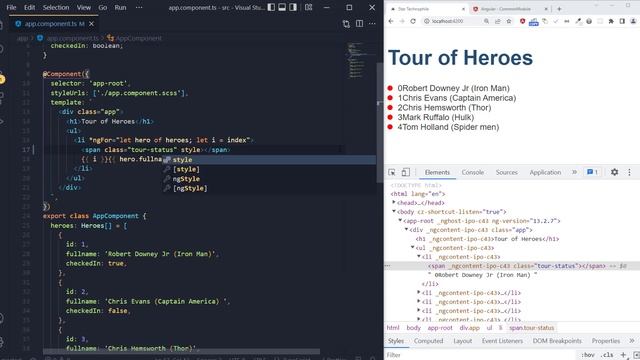This screenshot has height=360, width=640.
Task: Open the Computed styles tab
Action: coord(428,341)
